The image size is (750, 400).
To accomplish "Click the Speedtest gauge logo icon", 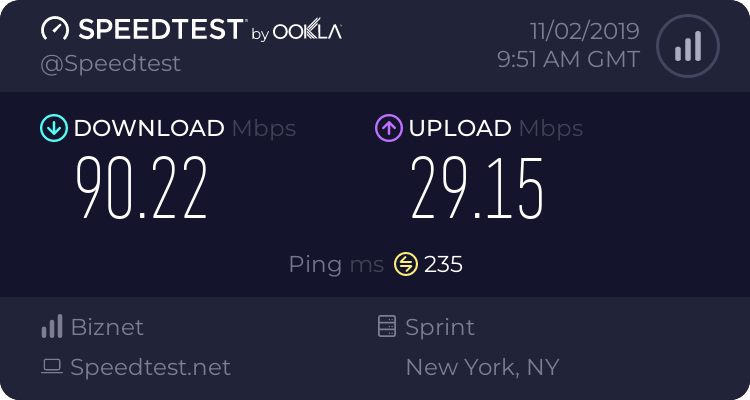I will (55, 30).
